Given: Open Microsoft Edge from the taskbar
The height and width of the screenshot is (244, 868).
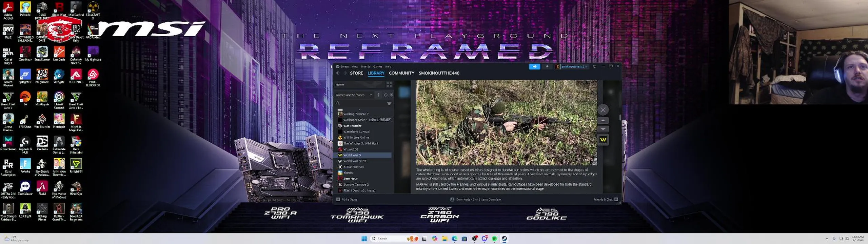Looking at the screenshot, I should click(454, 239).
